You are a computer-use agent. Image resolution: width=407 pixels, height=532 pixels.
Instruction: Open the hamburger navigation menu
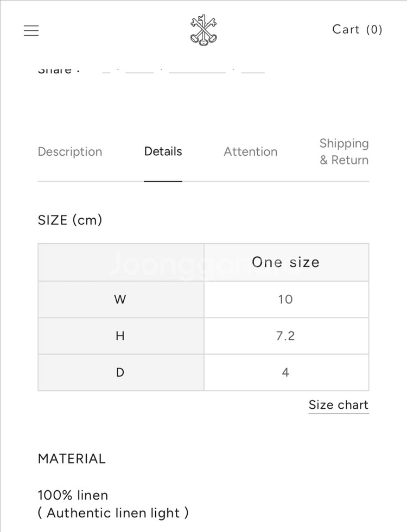31,30
